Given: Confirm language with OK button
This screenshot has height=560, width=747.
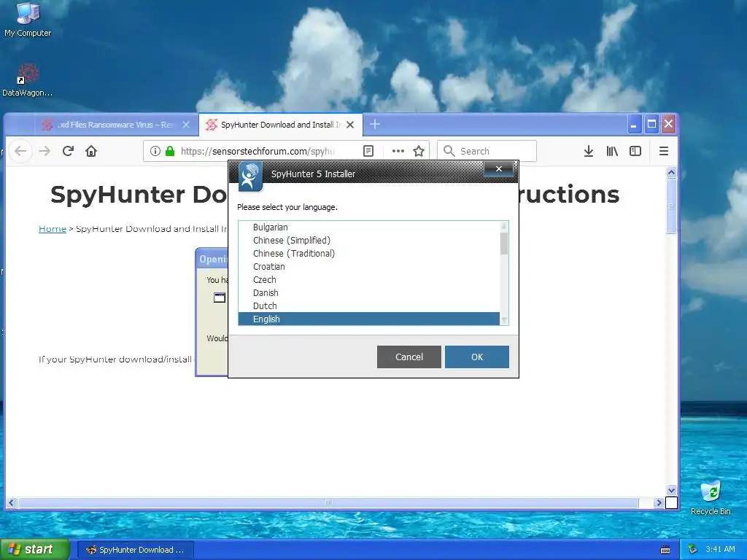Looking at the screenshot, I should click(477, 357).
